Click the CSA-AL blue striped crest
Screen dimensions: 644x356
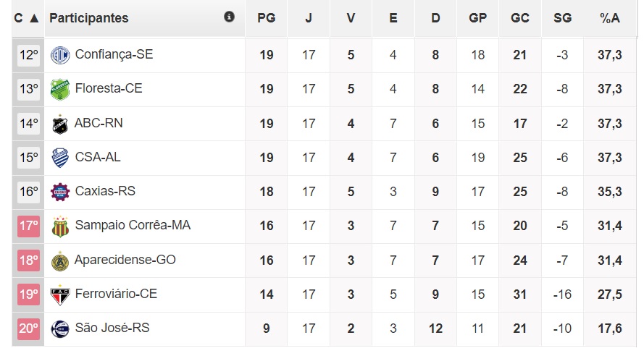click(59, 158)
